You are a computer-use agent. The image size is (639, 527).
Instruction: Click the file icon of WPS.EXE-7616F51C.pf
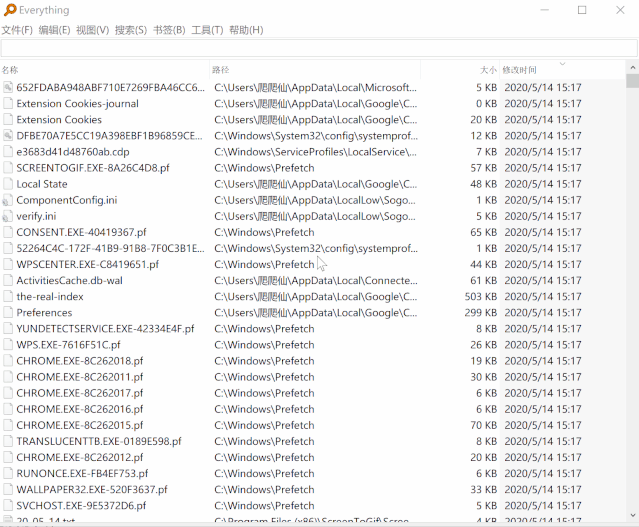coord(8,345)
